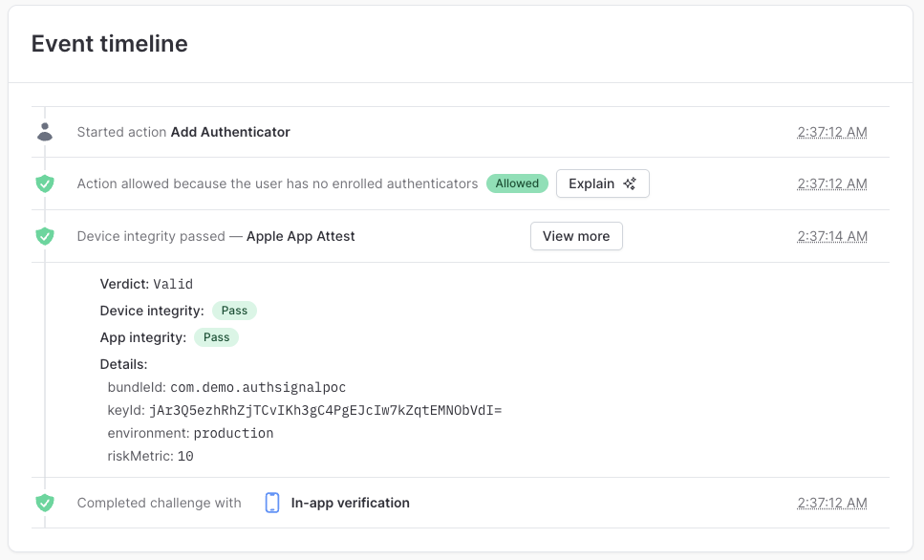Open the Explain action reasoning
Viewport: 924px width, 560px height.
(602, 183)
